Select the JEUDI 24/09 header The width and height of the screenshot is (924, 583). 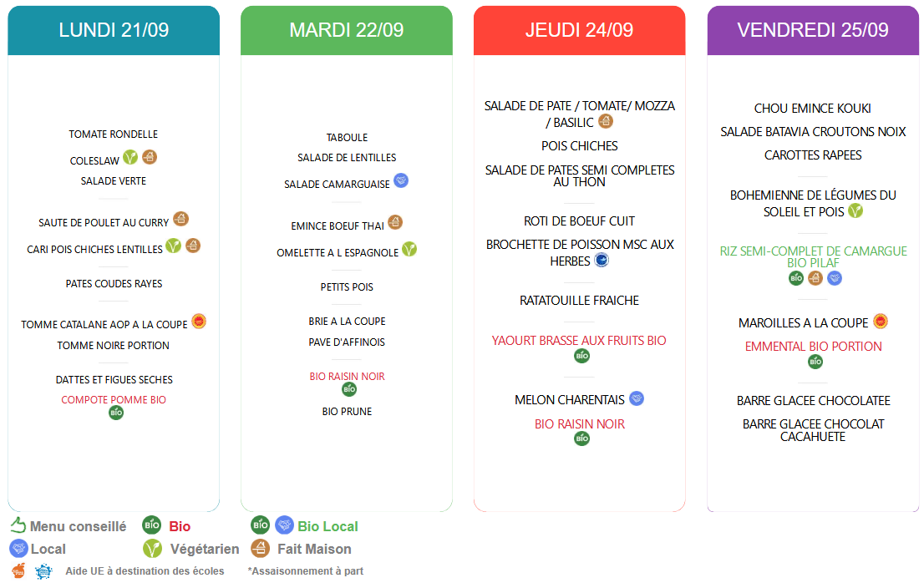pos(579,30)
